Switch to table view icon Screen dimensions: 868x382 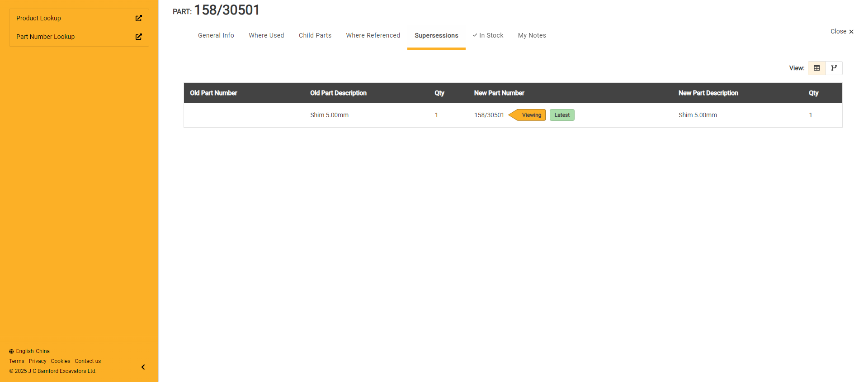816,68
